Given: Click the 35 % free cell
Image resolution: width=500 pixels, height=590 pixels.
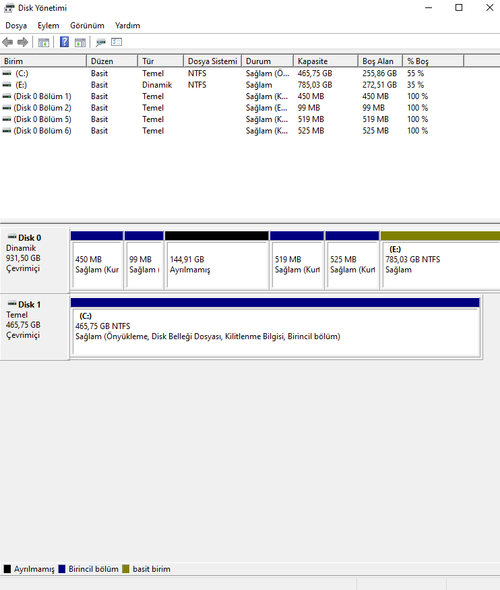Looking at the screenshot, I should tap(415, 85).
